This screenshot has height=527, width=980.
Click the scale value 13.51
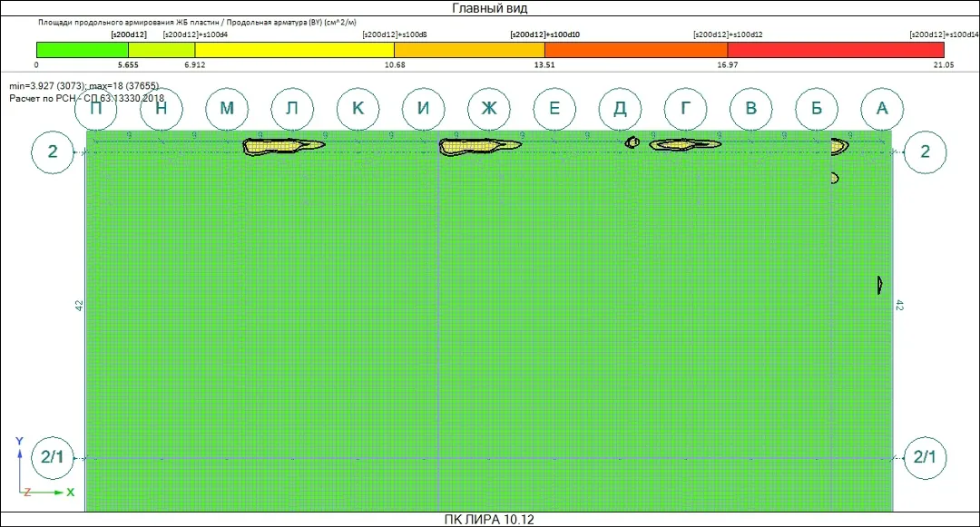[544, 65]
